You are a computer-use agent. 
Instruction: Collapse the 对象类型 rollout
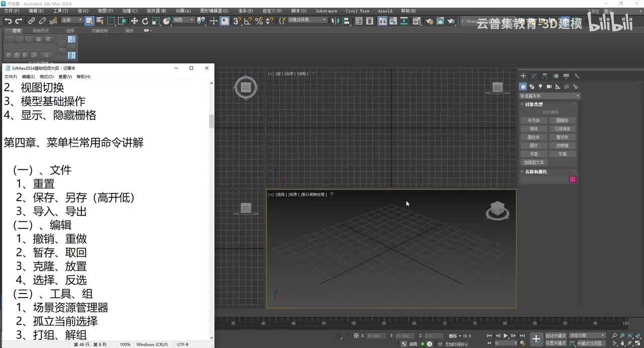click(534, 105)
